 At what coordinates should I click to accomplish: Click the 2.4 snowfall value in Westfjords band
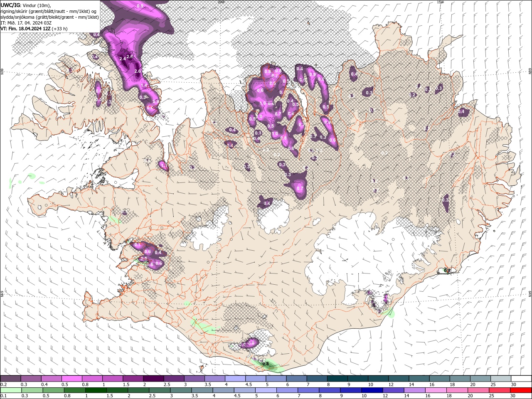click(x=122, y=59)
